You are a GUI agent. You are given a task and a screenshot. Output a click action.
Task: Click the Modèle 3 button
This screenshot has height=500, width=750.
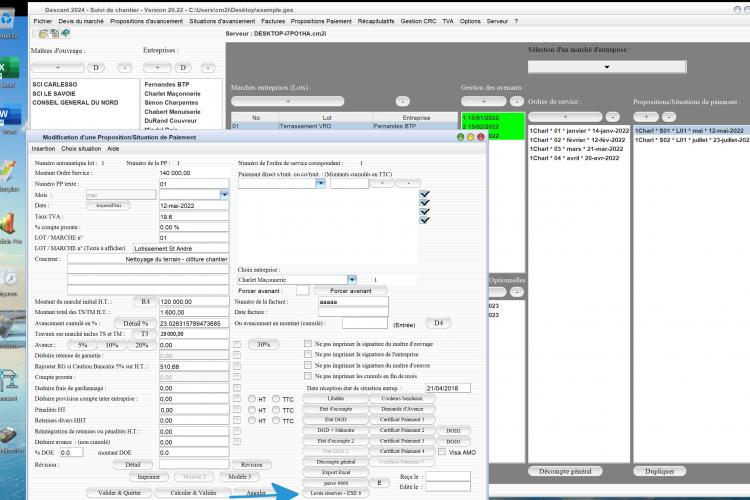coord(239,477)
